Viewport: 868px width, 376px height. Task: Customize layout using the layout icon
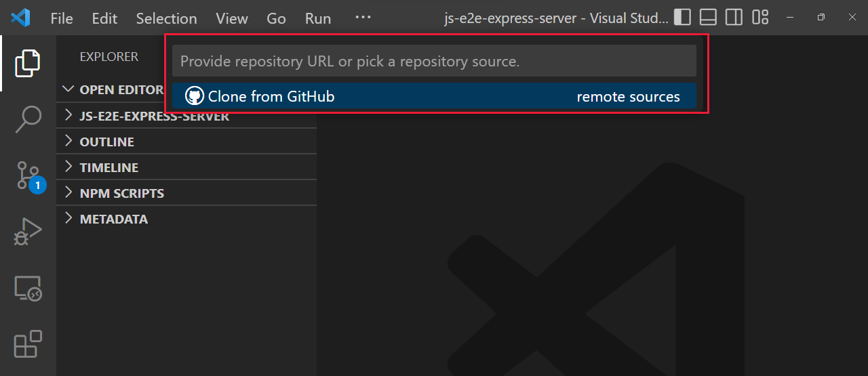pos(760,18)
